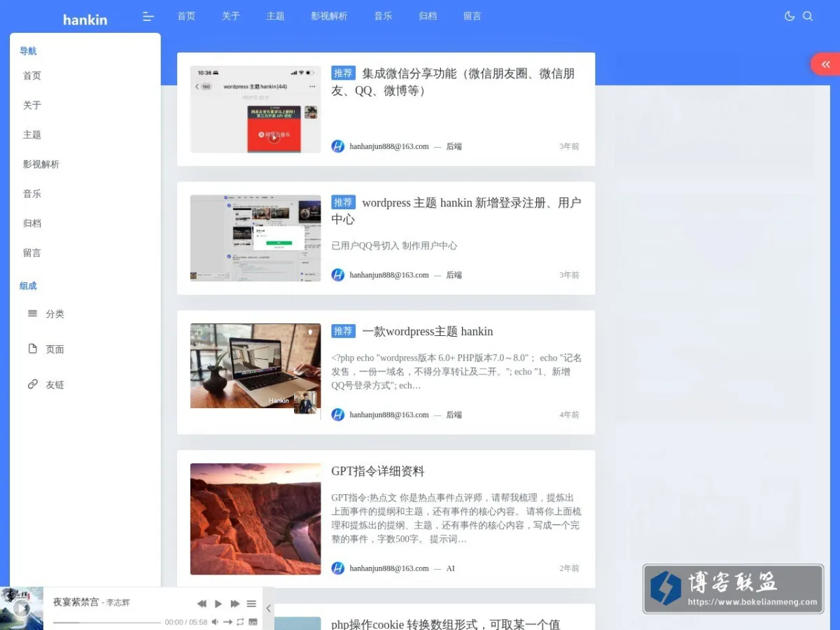This screenshot has width=840, height=630.
Task: Open 关于 in the top navigation bar
Action: coord(231,16)
